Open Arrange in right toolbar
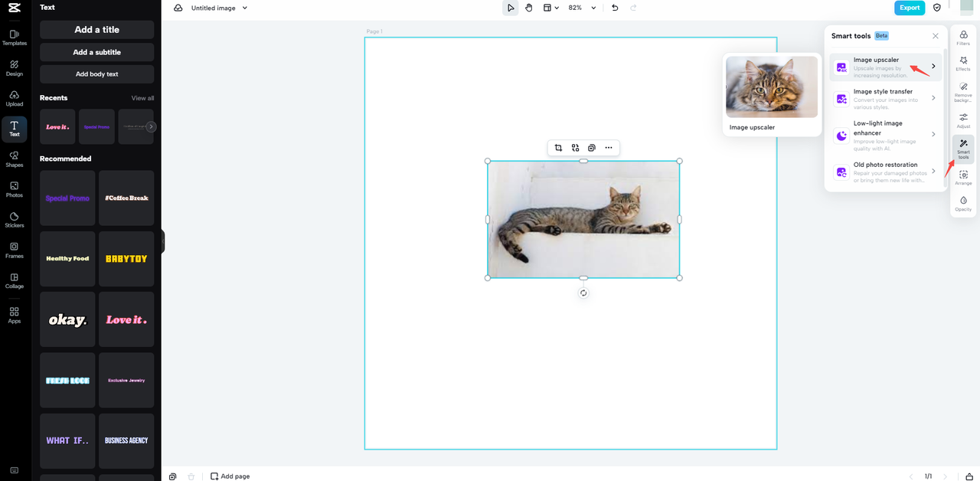 click(x=963, y=178)
